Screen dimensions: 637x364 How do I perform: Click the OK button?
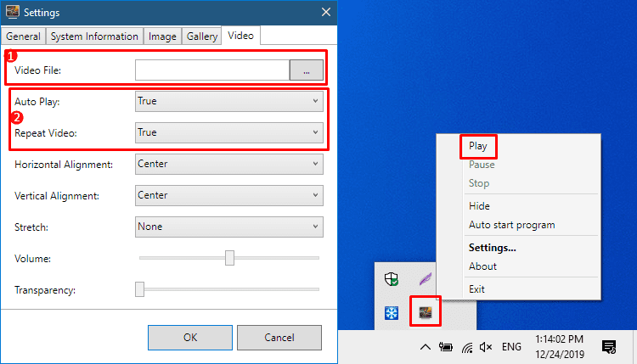190,337
